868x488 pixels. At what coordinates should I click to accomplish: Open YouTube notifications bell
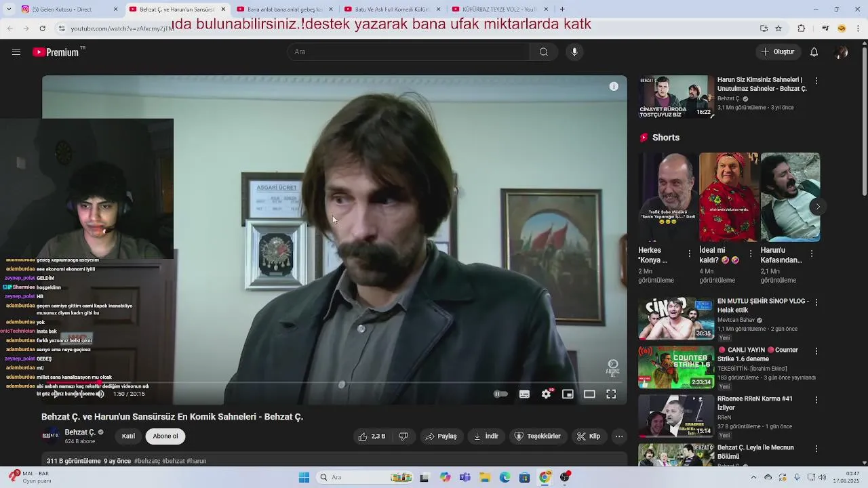click(814, 52)
